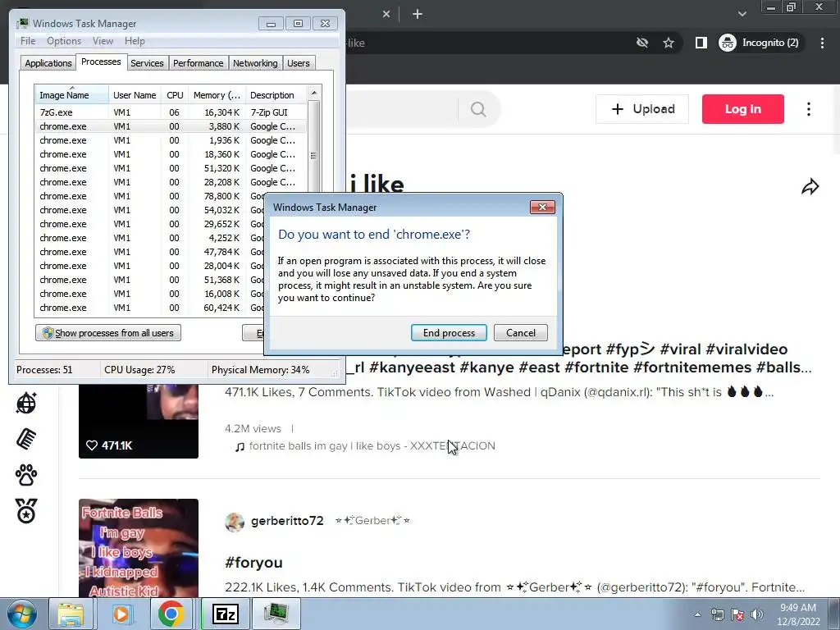Switch to Applications tab
840x630 pixels.
coord(48,63)
